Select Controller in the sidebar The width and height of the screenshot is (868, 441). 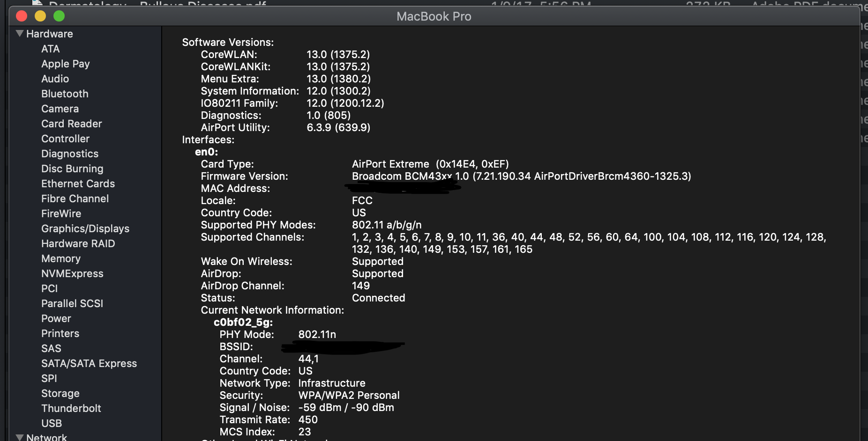click(65, 139)
